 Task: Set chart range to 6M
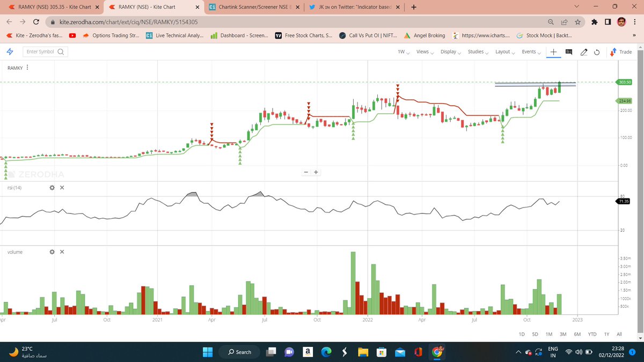577,334
